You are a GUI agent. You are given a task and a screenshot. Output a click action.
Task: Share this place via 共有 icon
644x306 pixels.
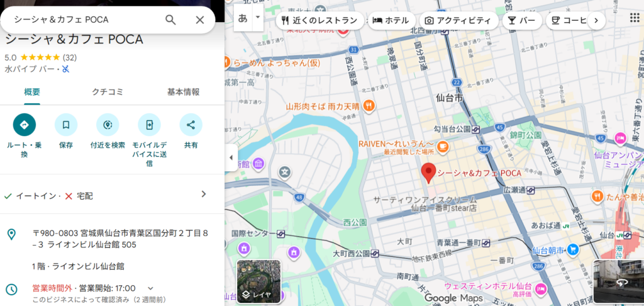point(191,125)
